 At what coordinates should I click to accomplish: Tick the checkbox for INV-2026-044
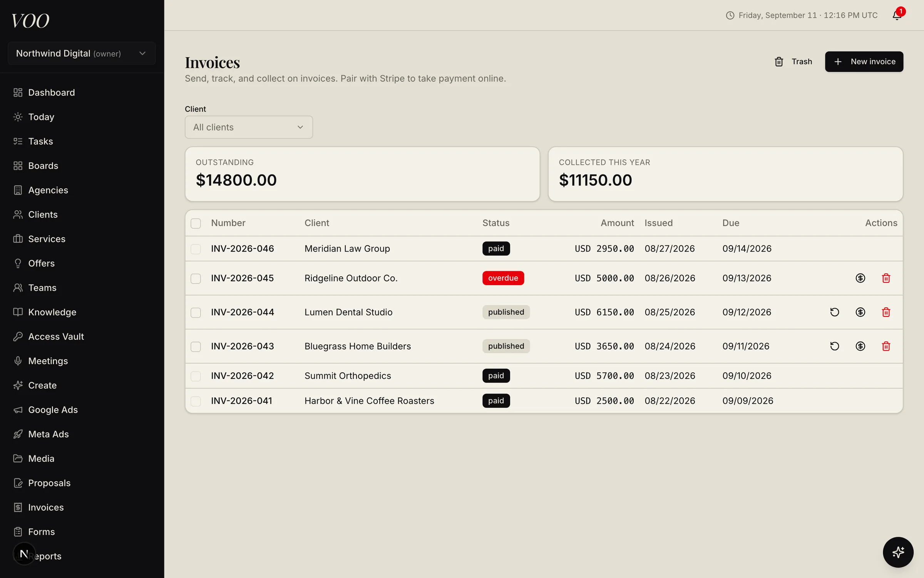[x=196, y=313]
